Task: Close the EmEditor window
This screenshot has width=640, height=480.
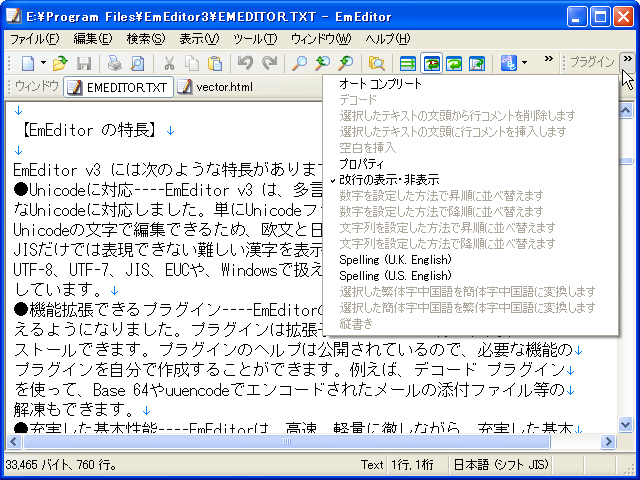Action: [624, 17]
